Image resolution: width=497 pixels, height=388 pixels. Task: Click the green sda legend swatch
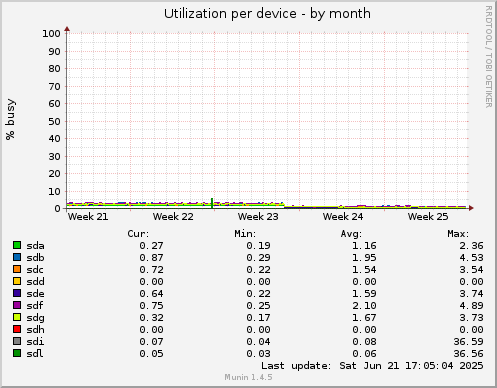coord(17,245)
